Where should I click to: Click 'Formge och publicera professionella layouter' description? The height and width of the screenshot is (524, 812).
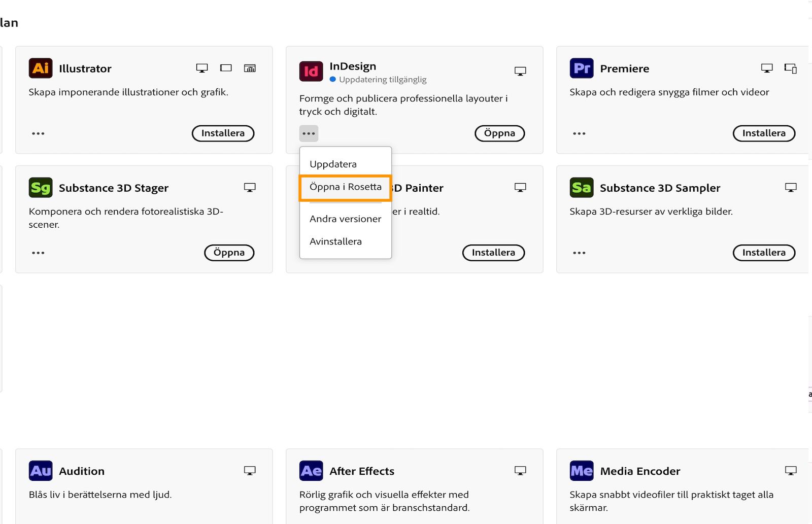pos(403,105)
